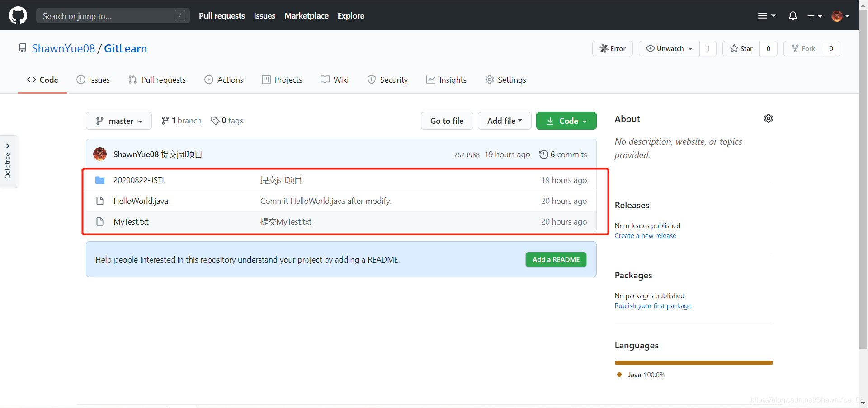868x408 pixels.
Task: Open commit message 提交MyTest.txt
Action: 286,222
